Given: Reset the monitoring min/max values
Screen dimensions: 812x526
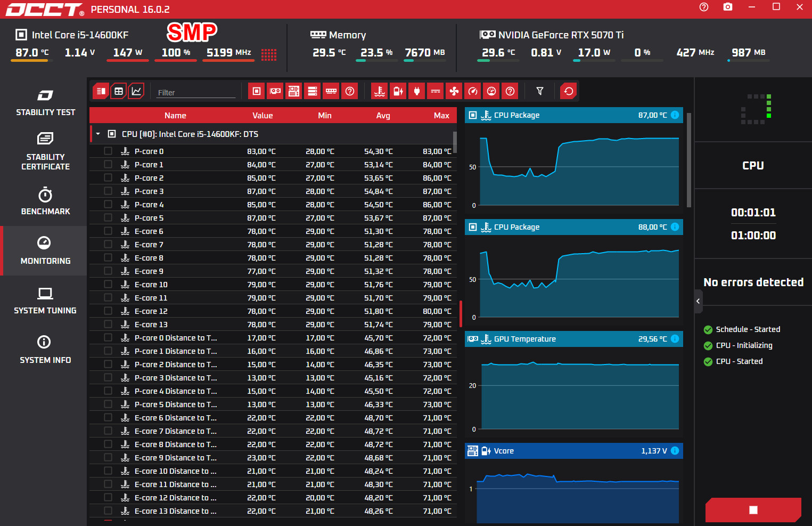Looking at the screenshot, I should [569, 91].
